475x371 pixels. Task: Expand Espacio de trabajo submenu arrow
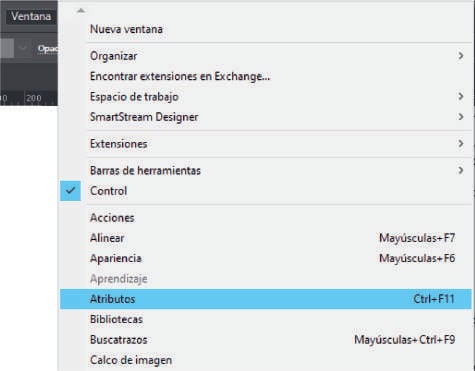tap(461, 97)
